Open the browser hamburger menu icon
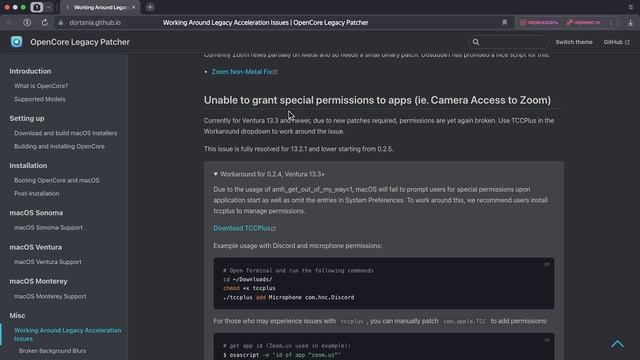The width and height of the screenshot is (640, 360). [631, 7]
